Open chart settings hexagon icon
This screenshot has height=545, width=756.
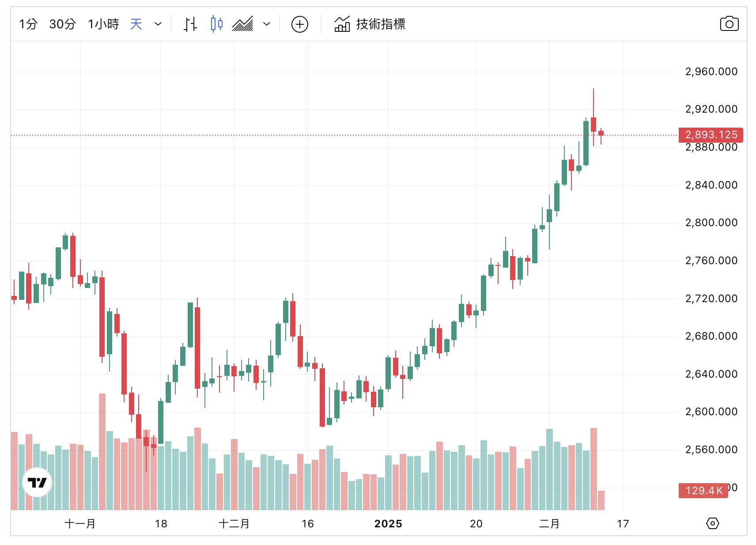tap(712, 523)
